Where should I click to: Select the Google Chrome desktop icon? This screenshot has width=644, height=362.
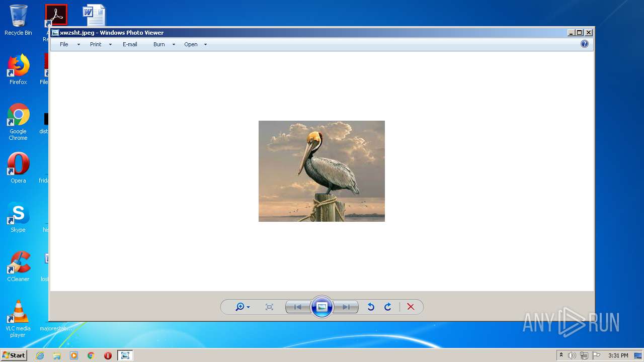[x=18, y=122]
